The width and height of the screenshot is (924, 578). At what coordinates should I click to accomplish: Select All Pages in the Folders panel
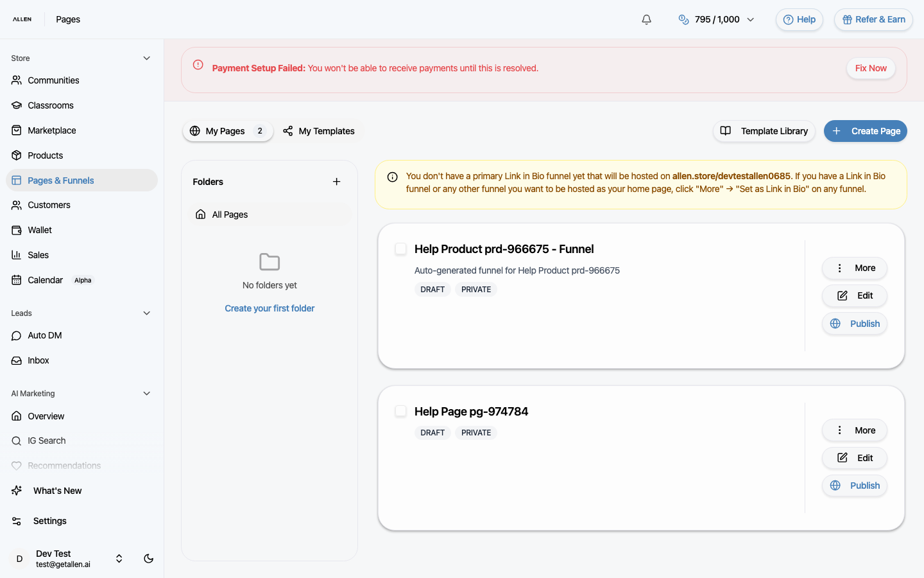coord(229,214)
